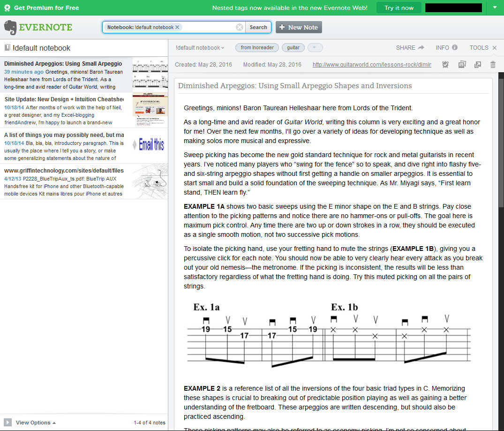Click the copy note icon
Image resolution: width=504 pixels, height=431 pixels.
462,65
